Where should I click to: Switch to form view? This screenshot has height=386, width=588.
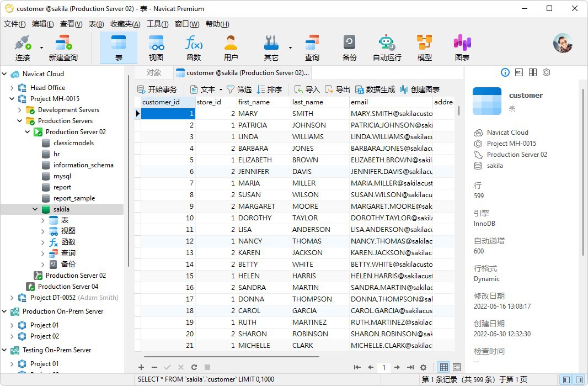(x=456, y=367)
